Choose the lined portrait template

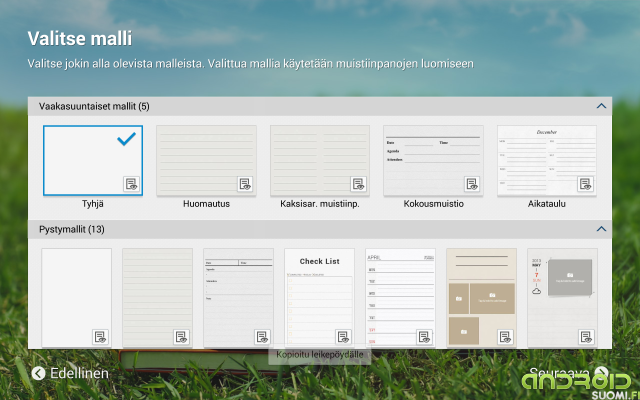click(158, 298)
